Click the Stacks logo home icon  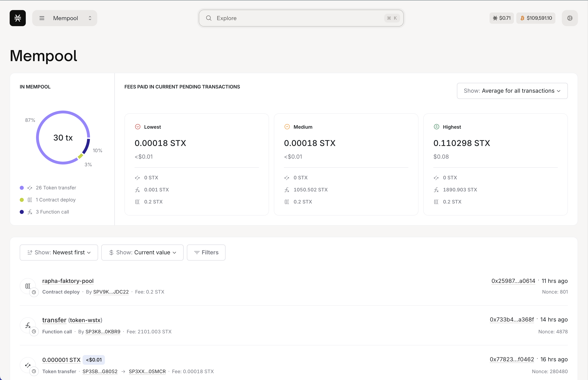[x=18, y=18]
